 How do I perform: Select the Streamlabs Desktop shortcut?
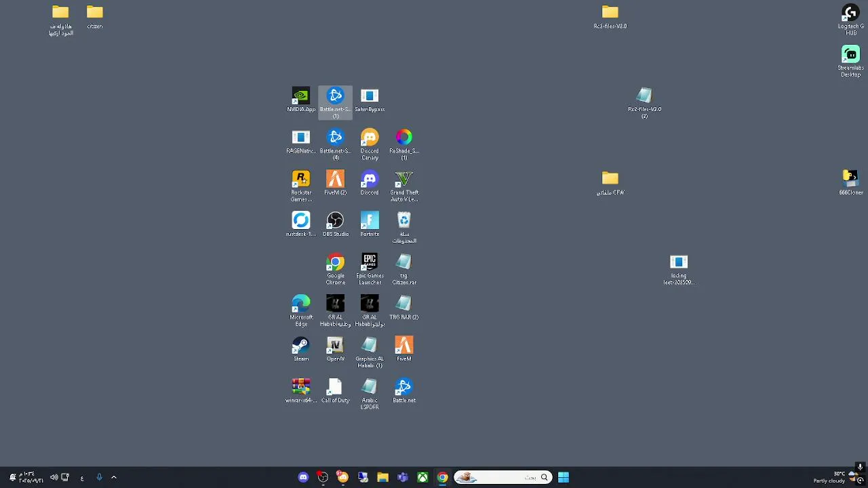(850, 61)
